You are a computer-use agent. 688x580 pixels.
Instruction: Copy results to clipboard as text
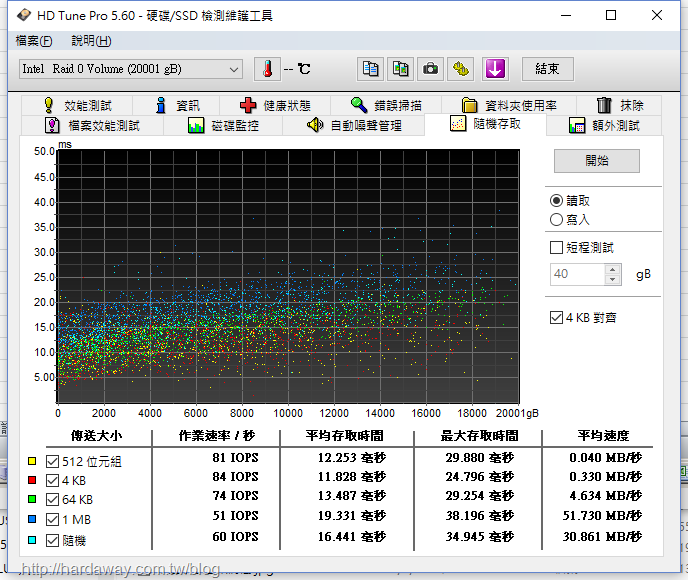click(370, 69)
